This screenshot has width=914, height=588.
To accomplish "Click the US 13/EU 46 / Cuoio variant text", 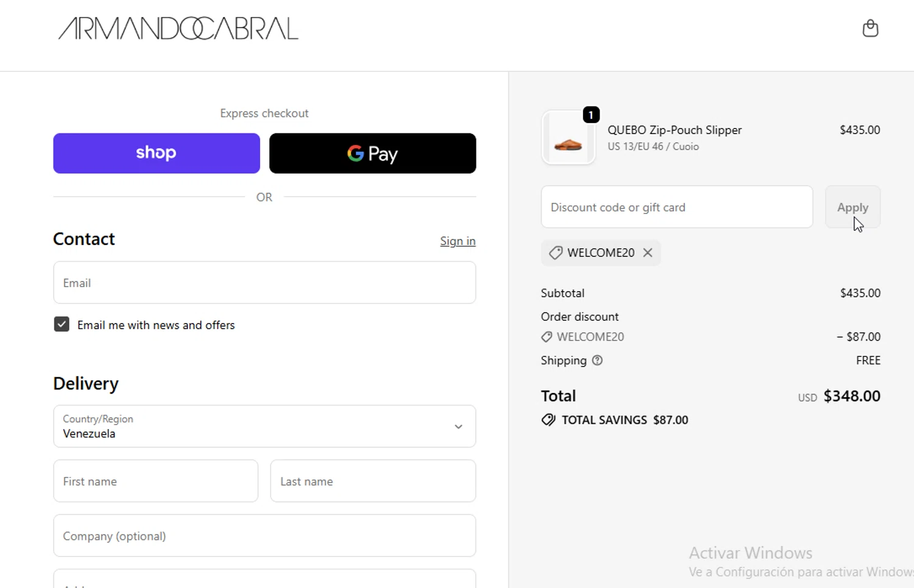I will point(653,146).
